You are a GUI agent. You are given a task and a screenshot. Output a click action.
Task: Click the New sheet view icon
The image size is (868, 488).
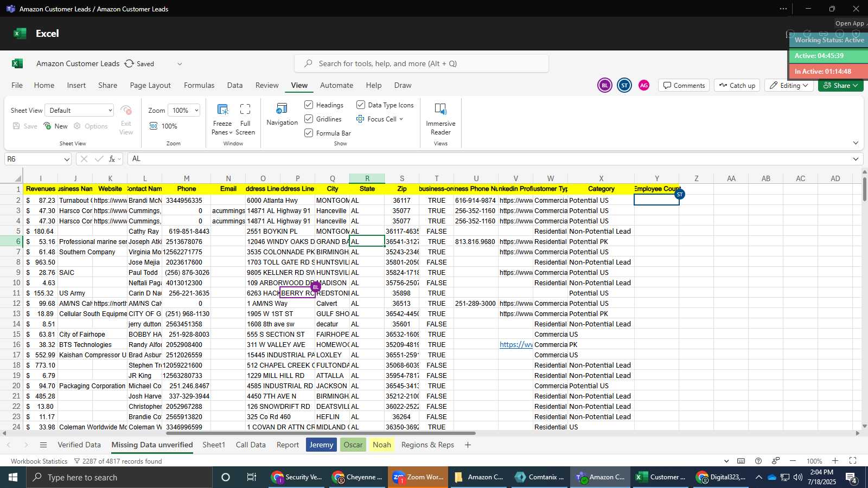click(48, 126)
